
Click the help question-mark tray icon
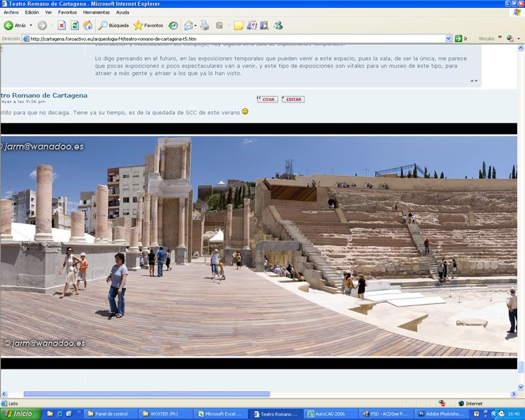click(477, 414)
